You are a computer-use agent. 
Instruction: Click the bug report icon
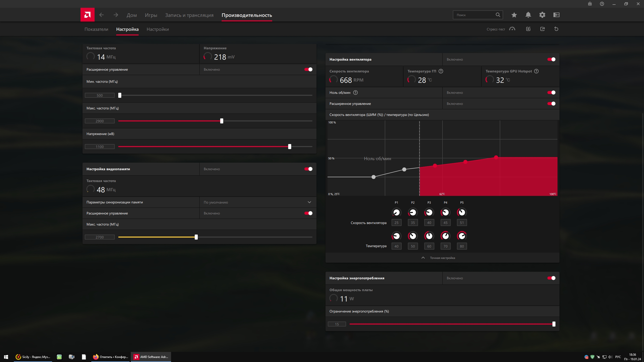(590, 4)
